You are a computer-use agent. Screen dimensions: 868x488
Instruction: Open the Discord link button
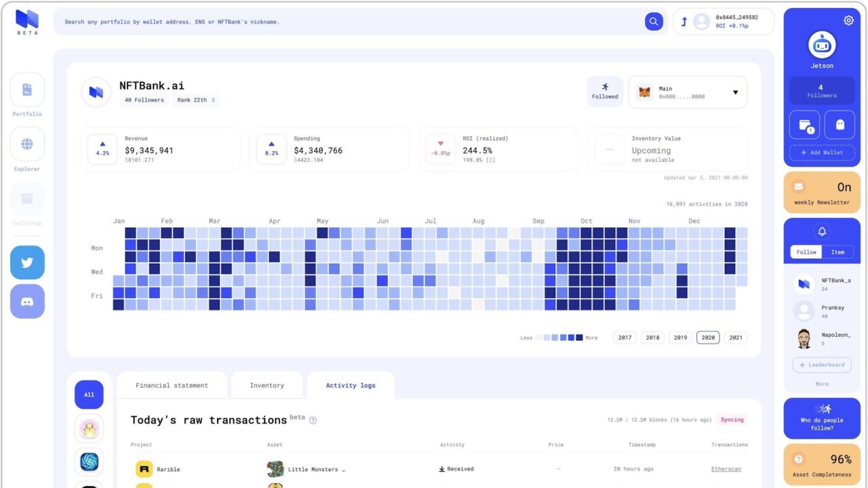27,302
